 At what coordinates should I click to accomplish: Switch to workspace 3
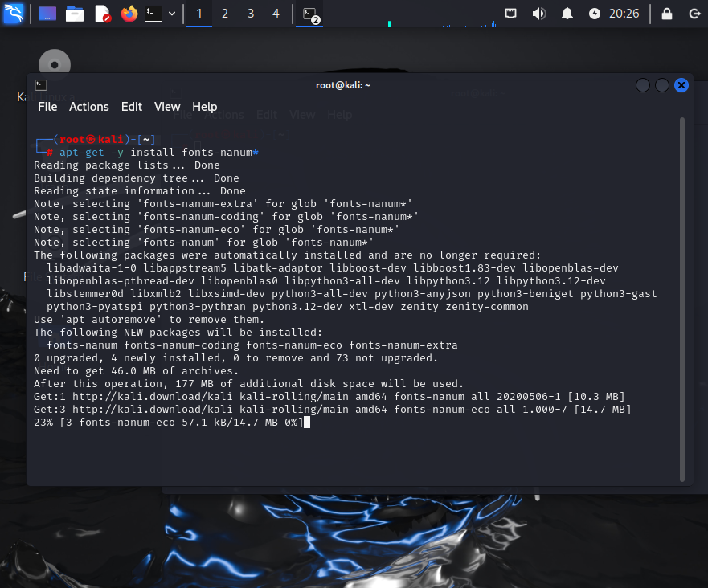(251, 14)
